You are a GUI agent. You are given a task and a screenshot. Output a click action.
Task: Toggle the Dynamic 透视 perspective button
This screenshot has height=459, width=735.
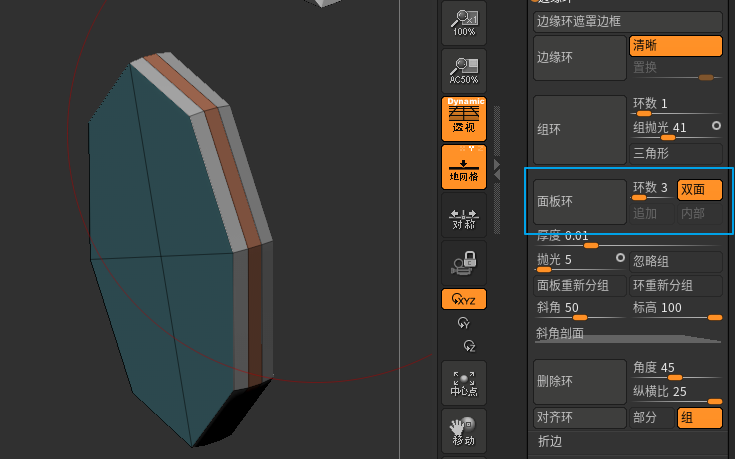pos(464,119)
